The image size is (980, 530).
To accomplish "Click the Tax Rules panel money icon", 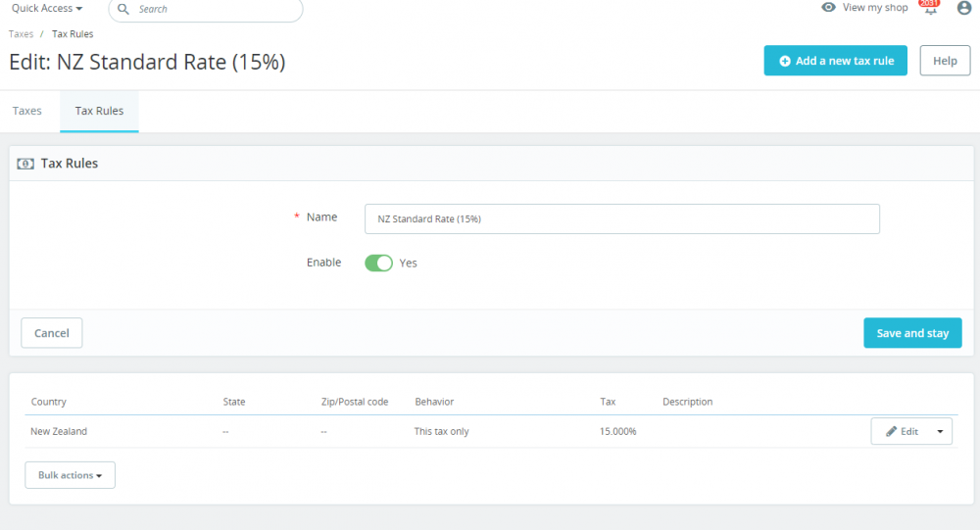I will [x=25, y=164].
